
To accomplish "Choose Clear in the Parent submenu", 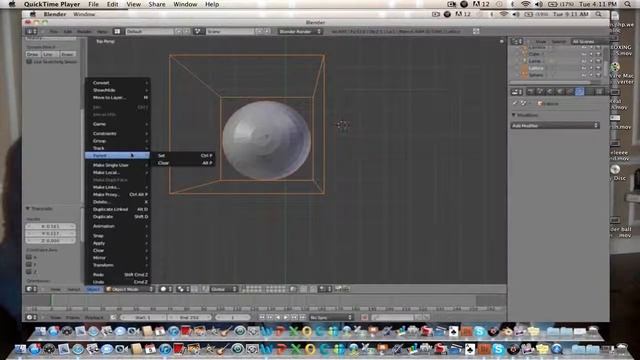I will click(x=184, y=163).
